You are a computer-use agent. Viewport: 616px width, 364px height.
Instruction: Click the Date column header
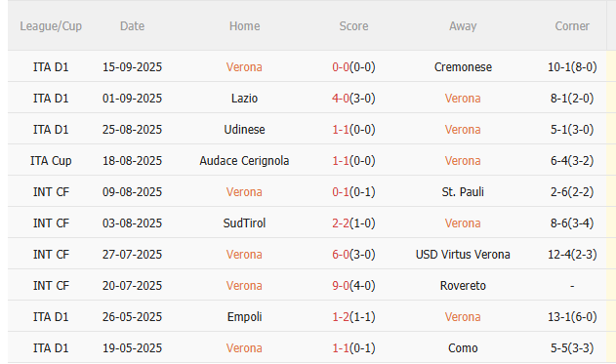(132, 26)
